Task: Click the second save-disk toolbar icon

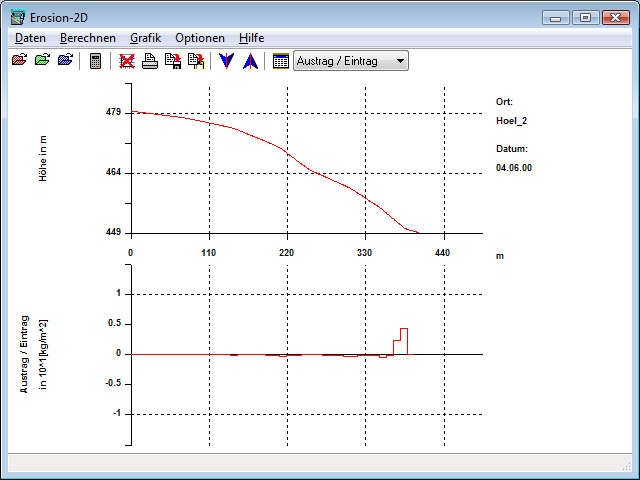Action: (x=196, y=61)
